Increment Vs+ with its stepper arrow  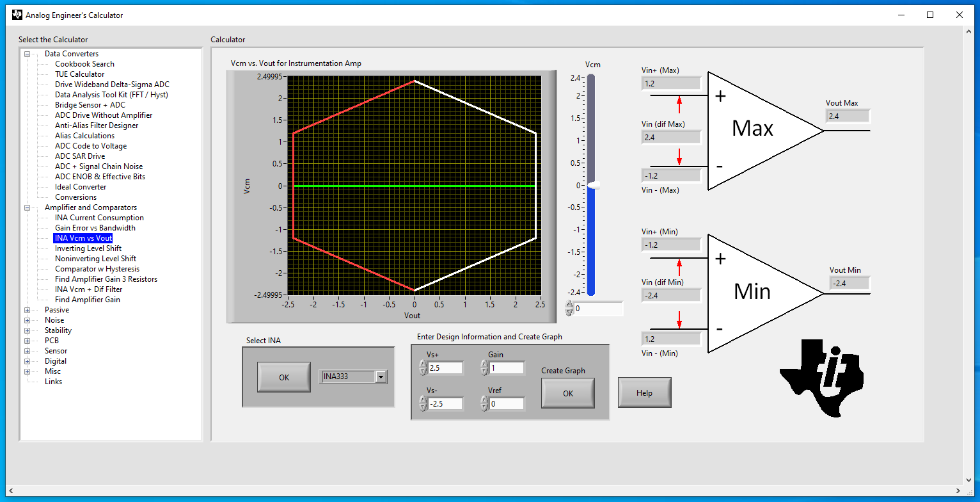(x=422, y=364)
